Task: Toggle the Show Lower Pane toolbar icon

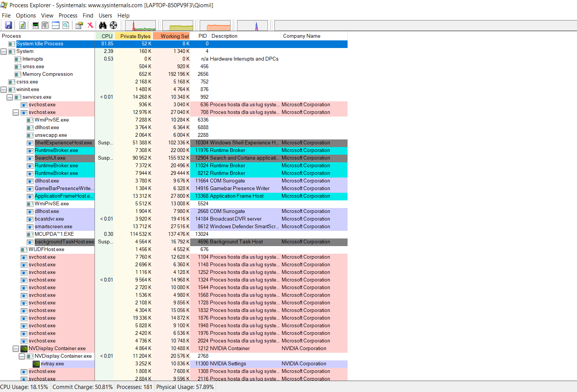Action: point(56,25)
